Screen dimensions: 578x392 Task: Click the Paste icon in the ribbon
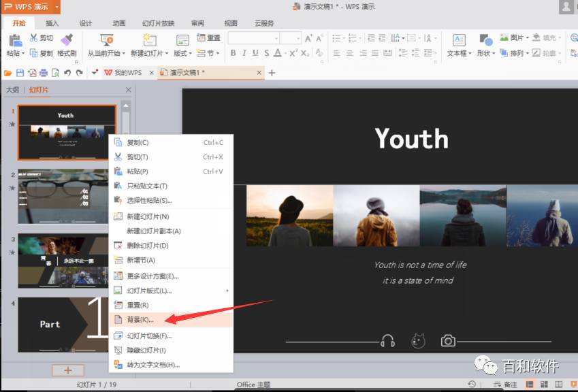pyautogui.click(x=15, y=39)
